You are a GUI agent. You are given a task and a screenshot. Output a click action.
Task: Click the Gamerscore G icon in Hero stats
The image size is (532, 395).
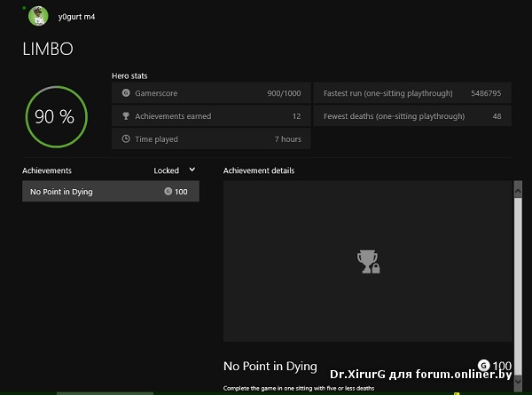coord(126,92)
